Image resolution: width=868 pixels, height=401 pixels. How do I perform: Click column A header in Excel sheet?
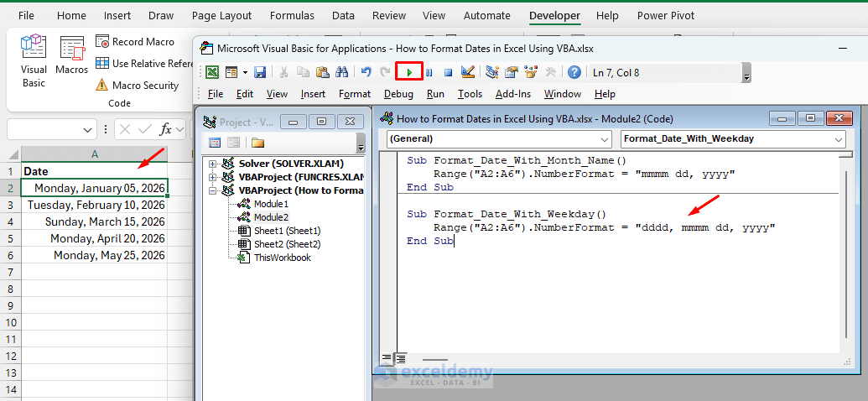pos(95,154)
